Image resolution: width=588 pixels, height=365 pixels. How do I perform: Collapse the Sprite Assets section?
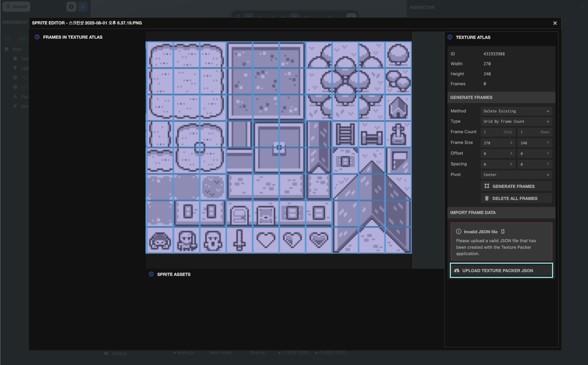tap(151, 274)
